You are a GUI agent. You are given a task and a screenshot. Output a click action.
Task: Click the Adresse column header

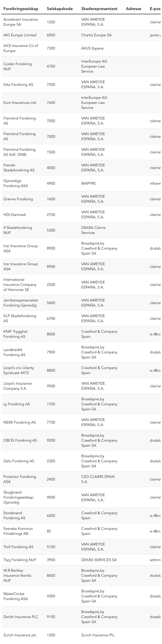[x=133, y=9]
